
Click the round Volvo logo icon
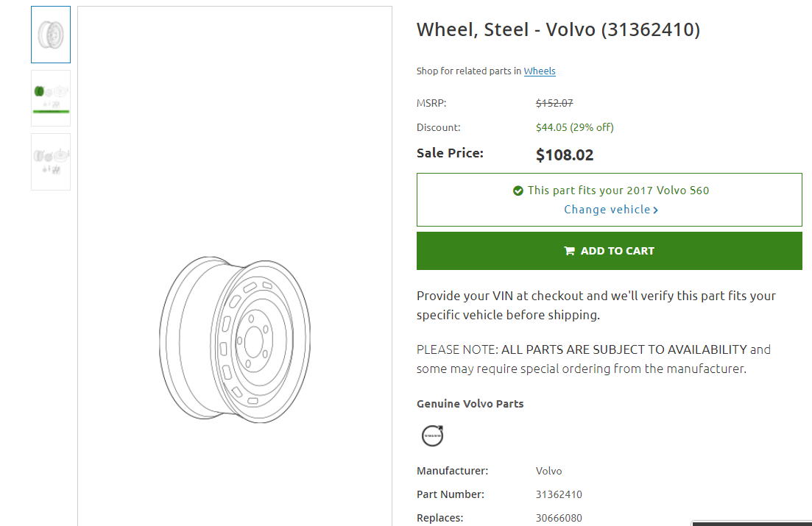[x=433, y=436]
